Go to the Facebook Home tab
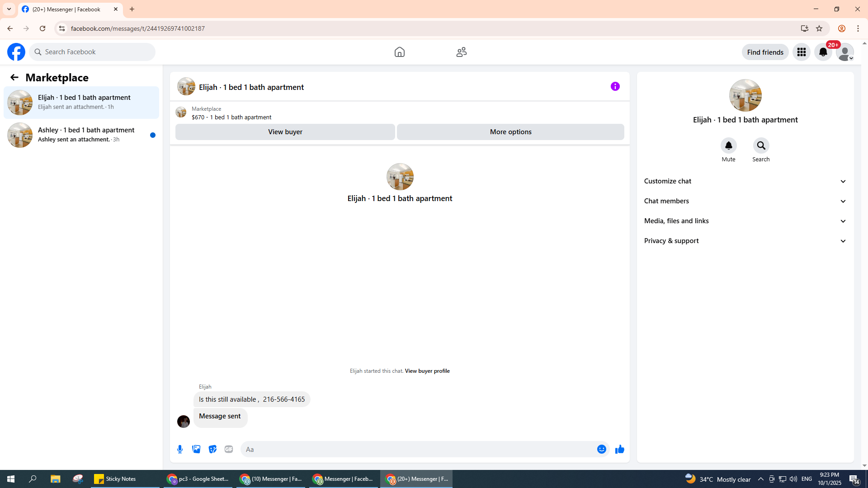868x488 pixels. [x=399, y=52]
